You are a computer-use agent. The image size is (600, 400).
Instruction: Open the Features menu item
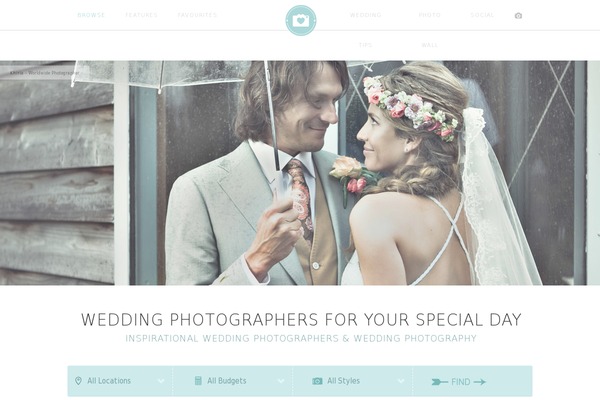142,15
